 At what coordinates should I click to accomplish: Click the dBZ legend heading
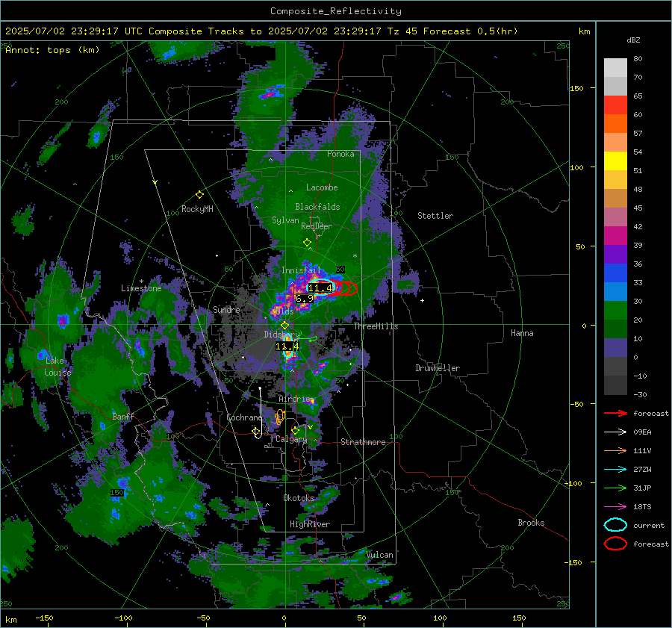pyautogui.click(x=633, y=40)
